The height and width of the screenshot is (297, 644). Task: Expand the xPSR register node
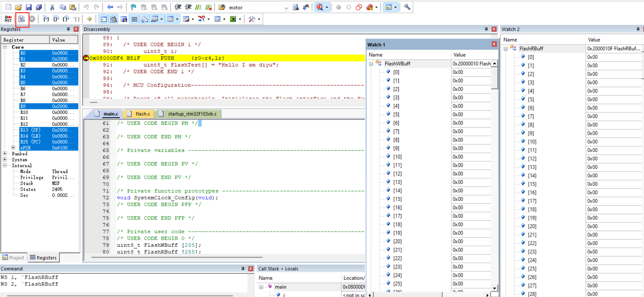pyautogui.click(x=13, y=148)
